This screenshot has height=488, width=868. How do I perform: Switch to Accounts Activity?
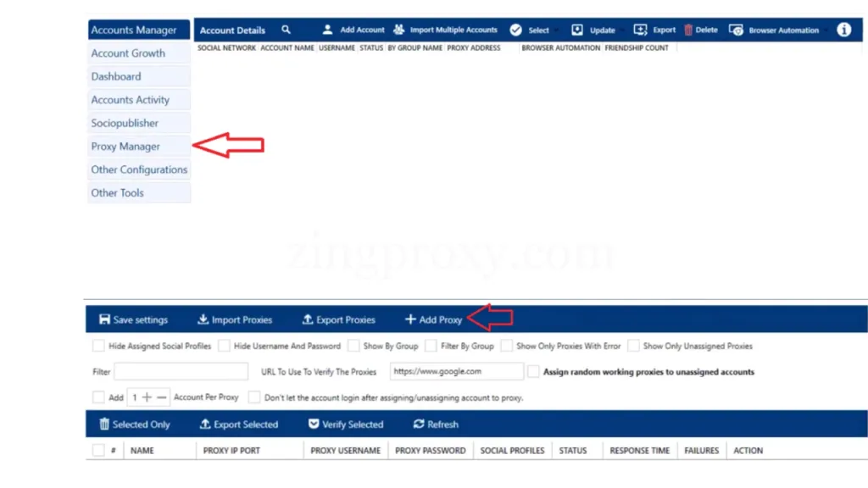point(139,100)
